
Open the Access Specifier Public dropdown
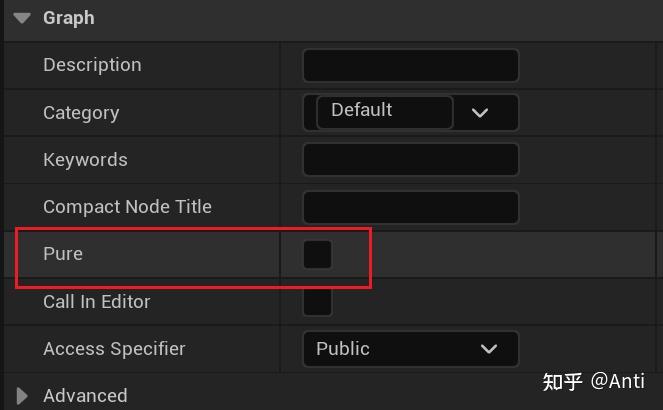410,349
